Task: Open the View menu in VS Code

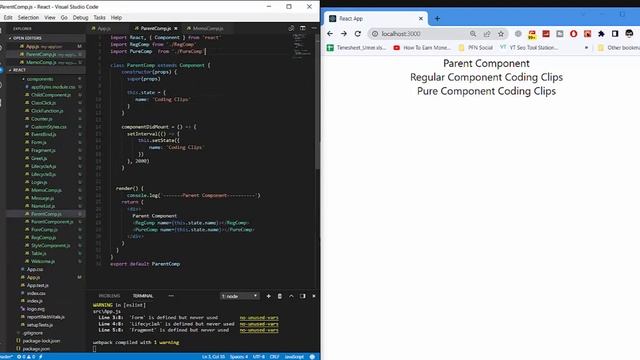Action: (x=50, y=18)
